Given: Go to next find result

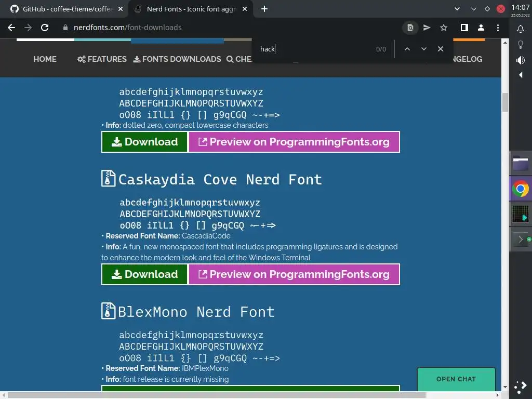Looking at the screenshot, I should point(424,49).
